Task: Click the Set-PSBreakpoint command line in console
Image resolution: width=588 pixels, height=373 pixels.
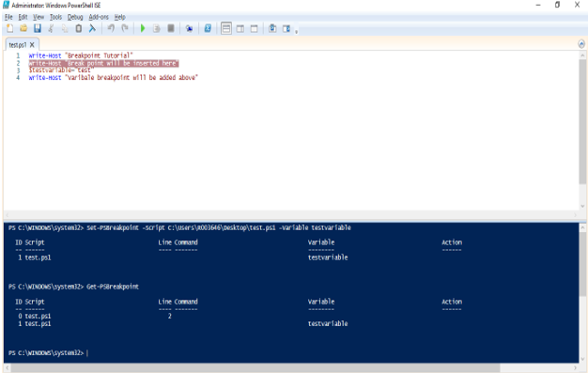Action: 219,227
